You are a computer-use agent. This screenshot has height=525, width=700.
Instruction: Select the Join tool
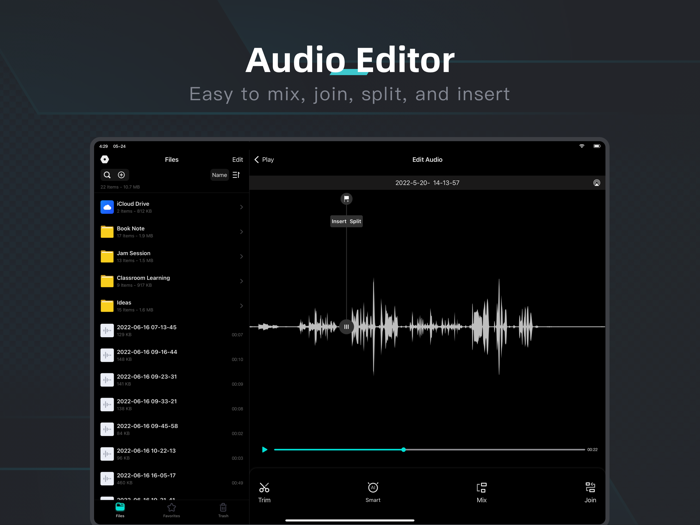tap(590, 492)
